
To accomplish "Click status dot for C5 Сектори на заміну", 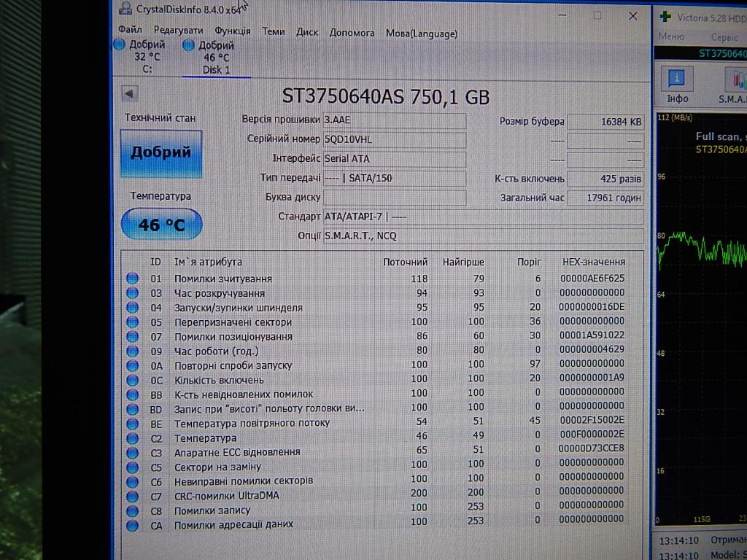I will [133, 467].
